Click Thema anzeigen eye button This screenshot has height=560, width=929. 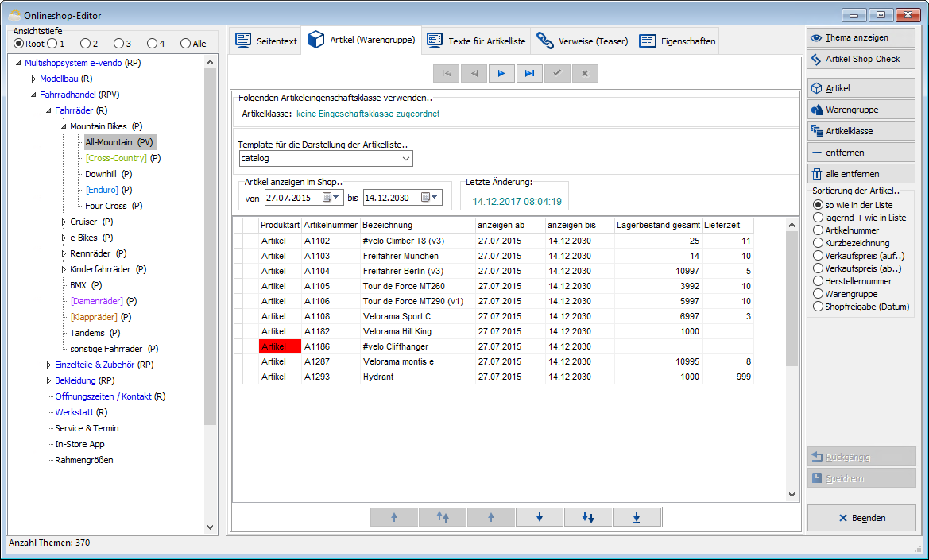point(861,38)
